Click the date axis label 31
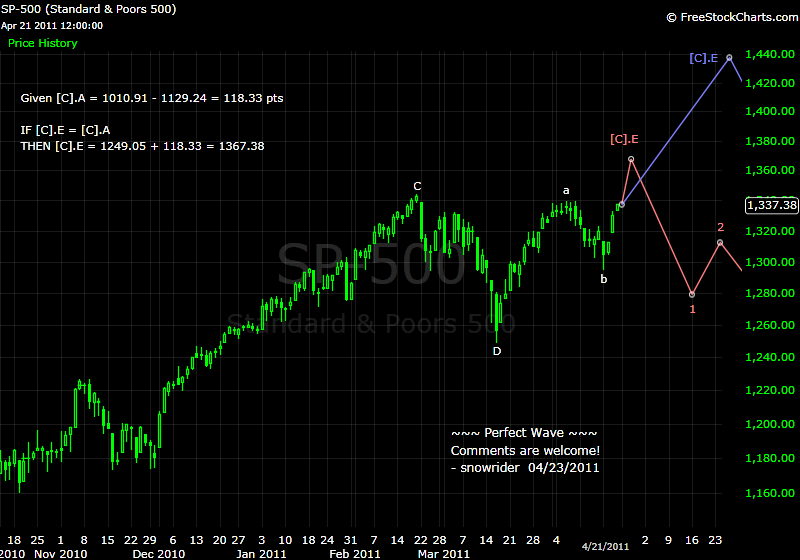This screenshot has height=560, width=800. (x=351, y=540)
